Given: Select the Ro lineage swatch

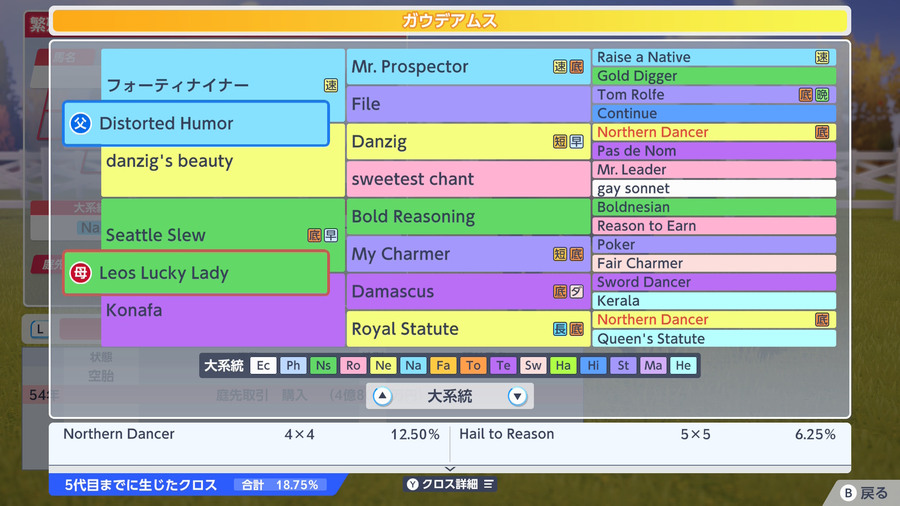Looking at the screenshot, I should coord(353,365).
